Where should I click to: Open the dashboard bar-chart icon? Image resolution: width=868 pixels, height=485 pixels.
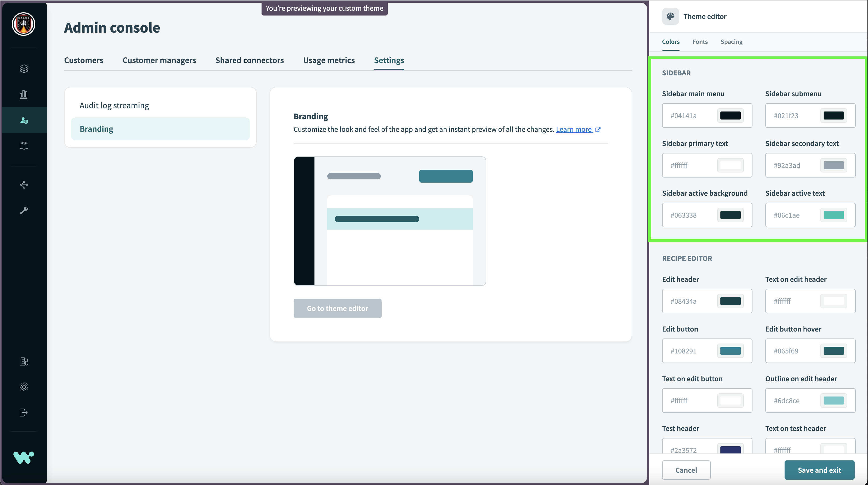[x=24, y=94]
